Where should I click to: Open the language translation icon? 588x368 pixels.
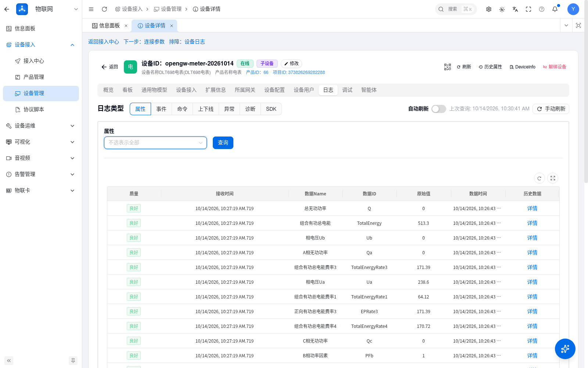coord(515,9)
